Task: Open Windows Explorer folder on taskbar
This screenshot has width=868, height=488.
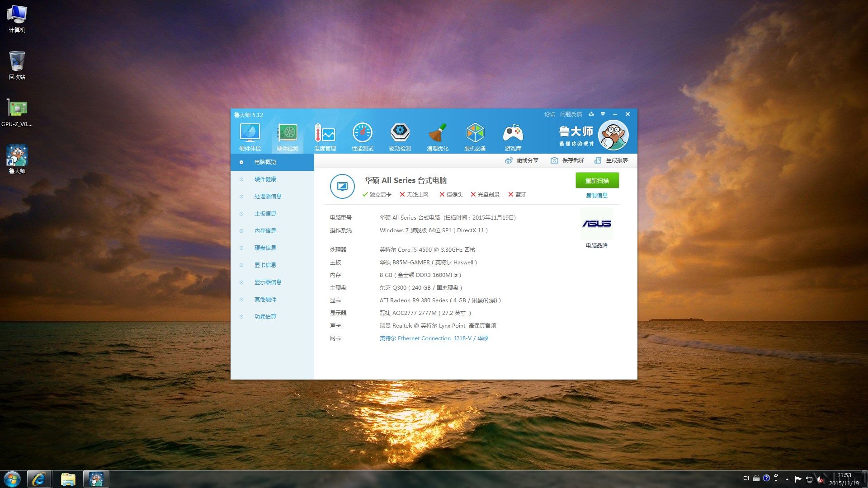Action: click(68, 479)
